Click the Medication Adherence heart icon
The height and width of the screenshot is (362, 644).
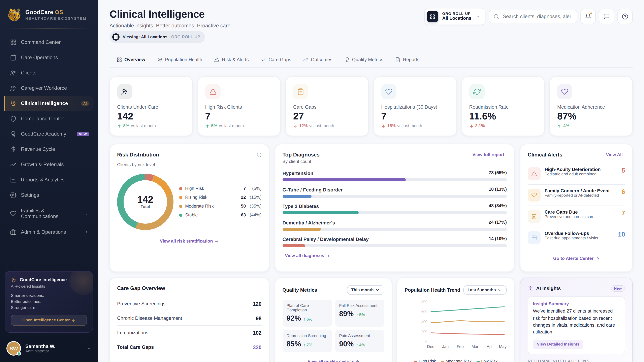(x=565, y=92)
